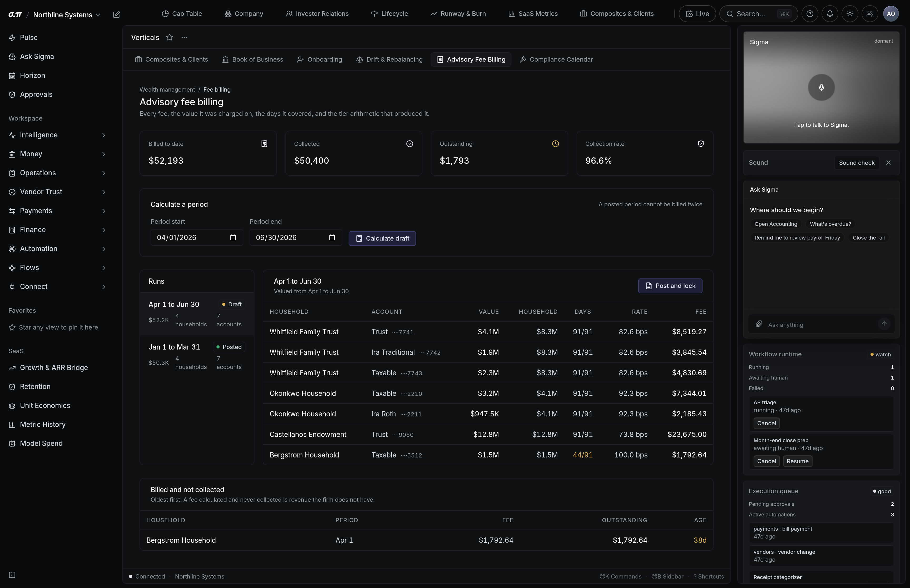Click the Period start date field

(197, 237)
